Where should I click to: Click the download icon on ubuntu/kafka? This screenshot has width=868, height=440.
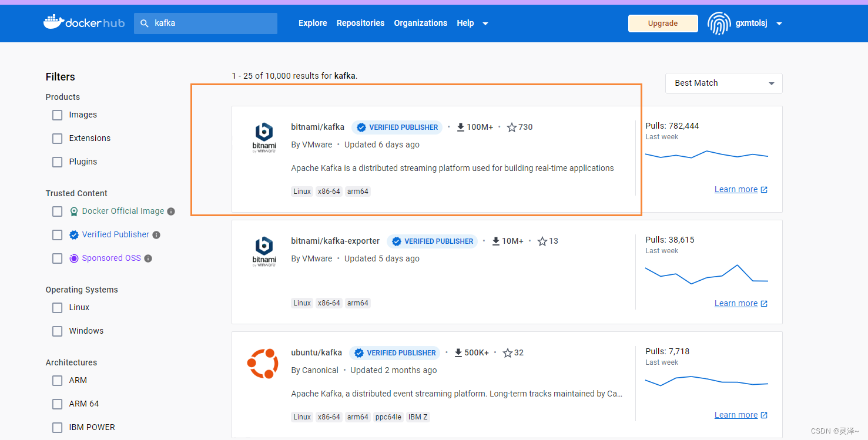click(x=458, y=353)
